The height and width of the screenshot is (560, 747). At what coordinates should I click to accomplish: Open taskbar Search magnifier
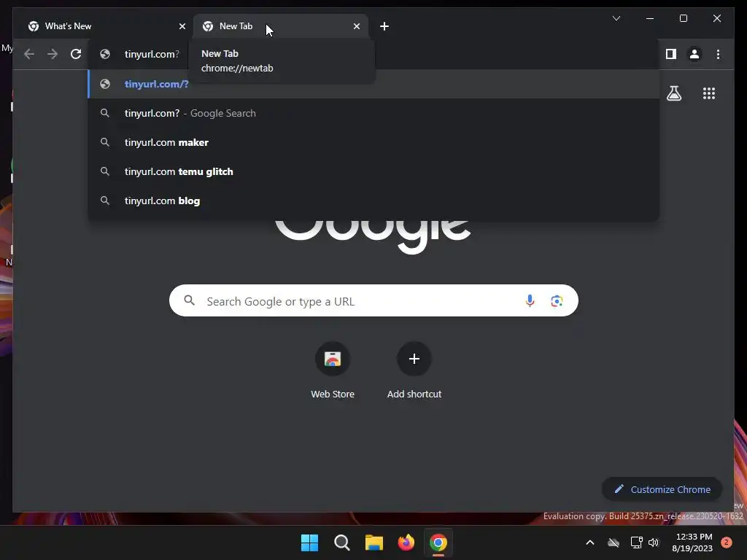[341, 542]
